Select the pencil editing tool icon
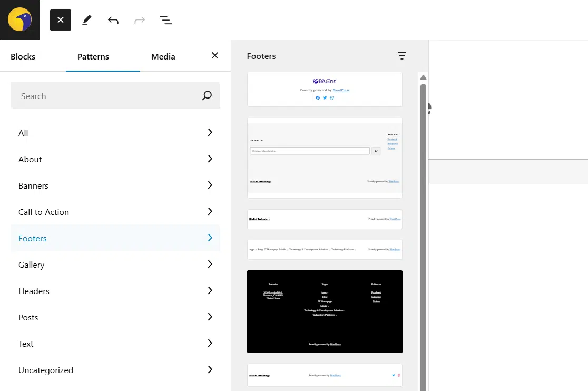Image resolution: width=588 pixels, height=391 pixels. tap(86, 19)
